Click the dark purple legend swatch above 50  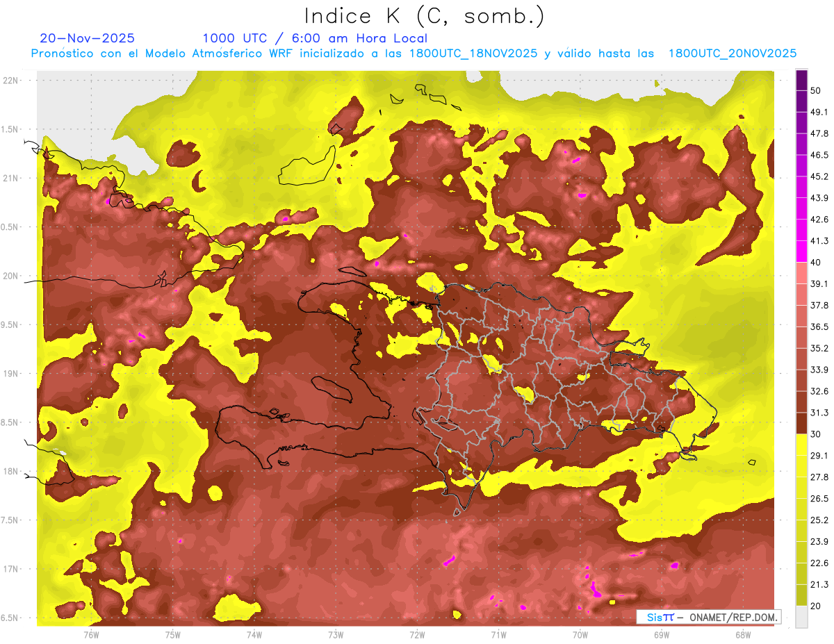tap(802, 80)
